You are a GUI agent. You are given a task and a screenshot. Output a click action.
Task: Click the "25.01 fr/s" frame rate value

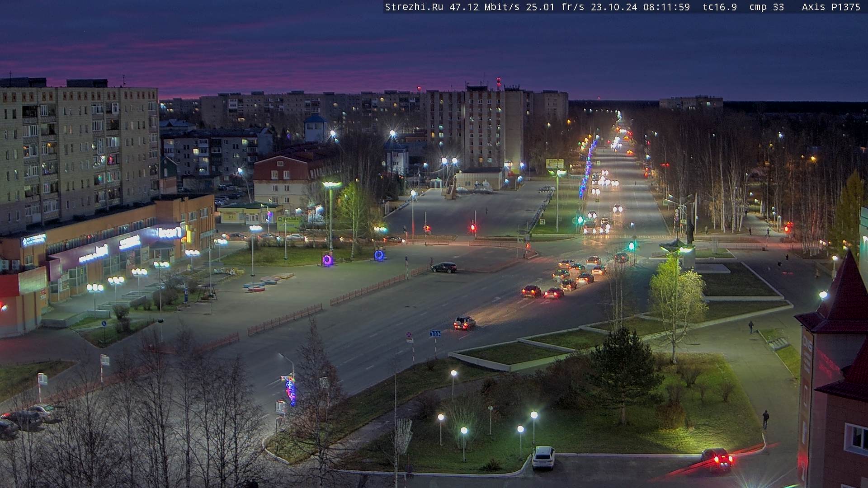point(555,7)
